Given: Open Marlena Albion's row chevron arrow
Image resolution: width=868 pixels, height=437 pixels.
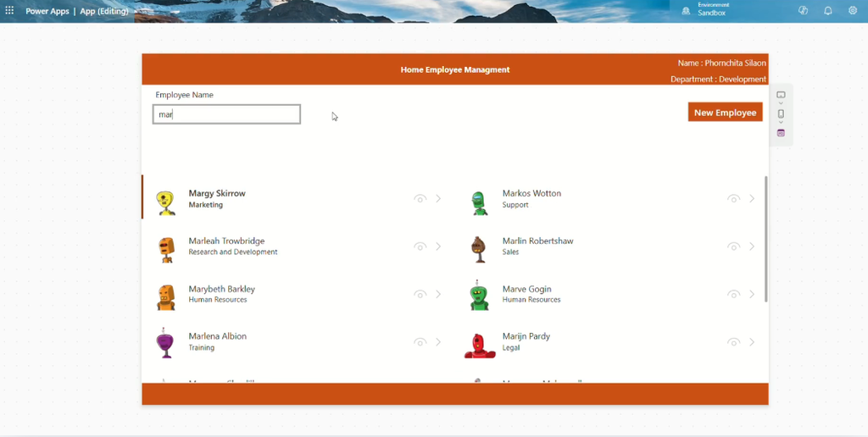Looking at the screenshot, I should coord(438,342).
